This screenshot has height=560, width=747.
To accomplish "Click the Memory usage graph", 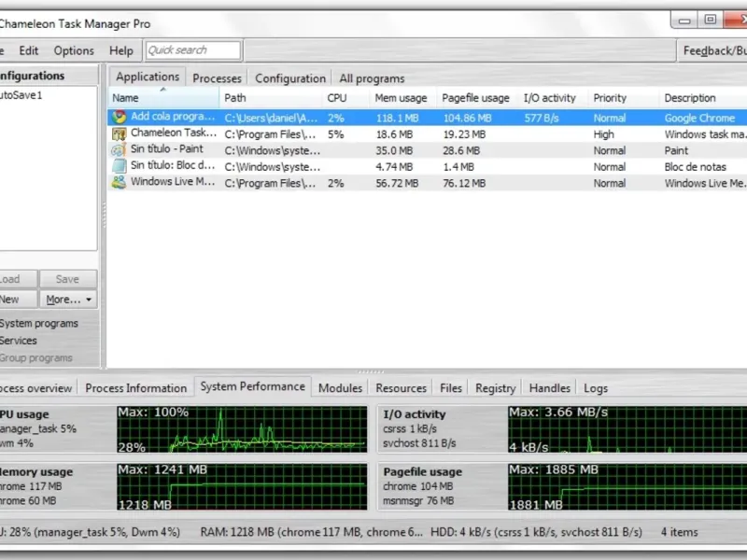I will pyautogui.click(x=242, y=486).
